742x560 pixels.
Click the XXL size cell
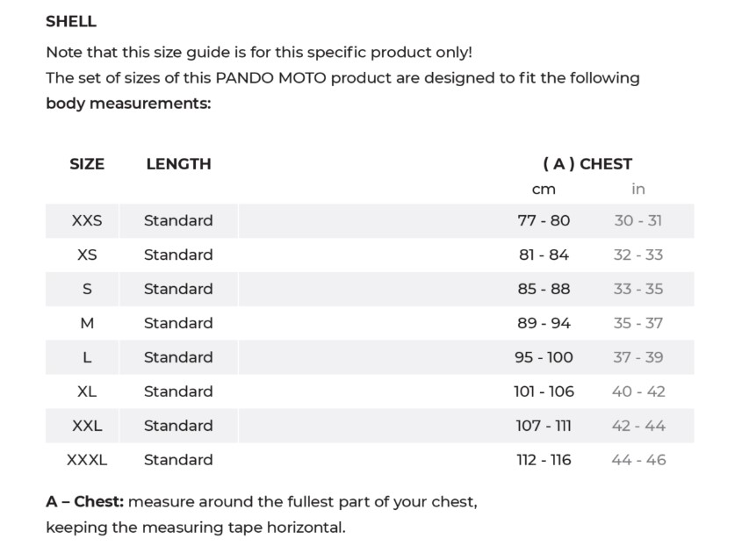pos(87,426)
